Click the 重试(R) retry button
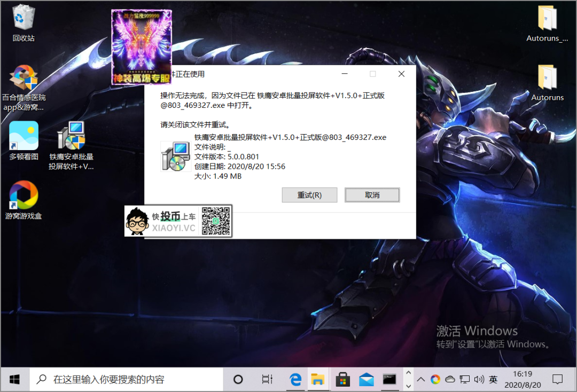The height and width of the screenshot is (392, 577). click(x=309, y=195)
